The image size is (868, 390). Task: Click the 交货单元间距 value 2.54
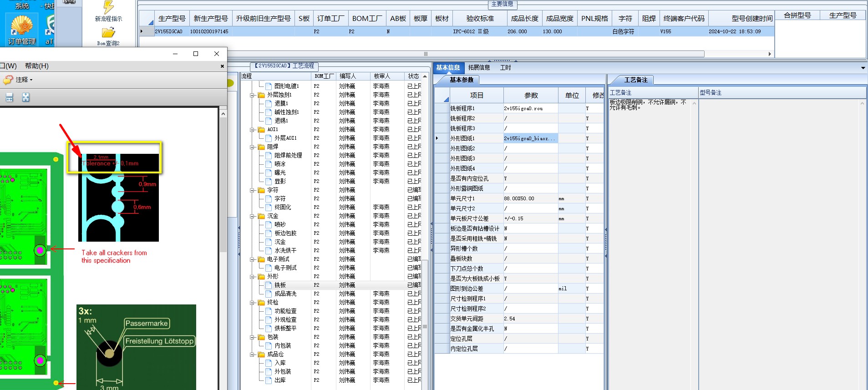pos(531,319)
